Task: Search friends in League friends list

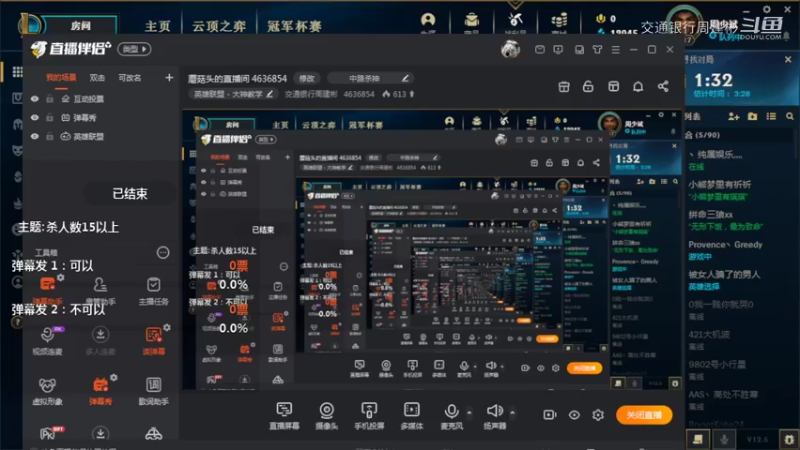Action: click(790, 117)
